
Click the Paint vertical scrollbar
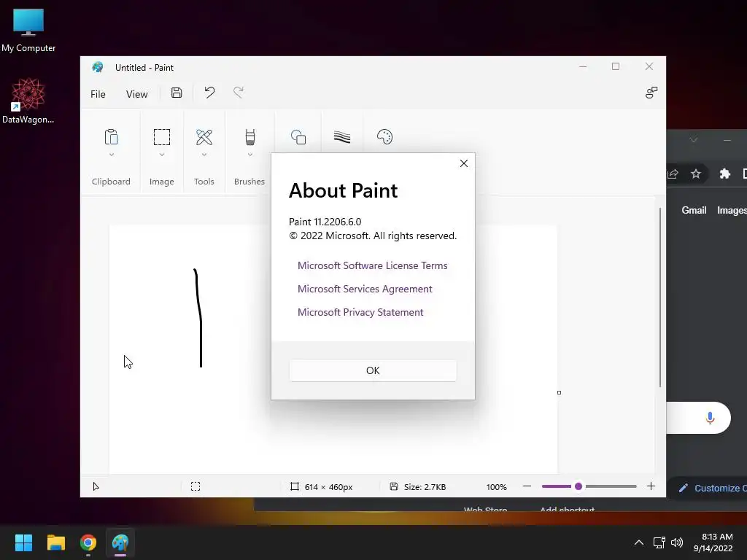(x=659, y=297)
